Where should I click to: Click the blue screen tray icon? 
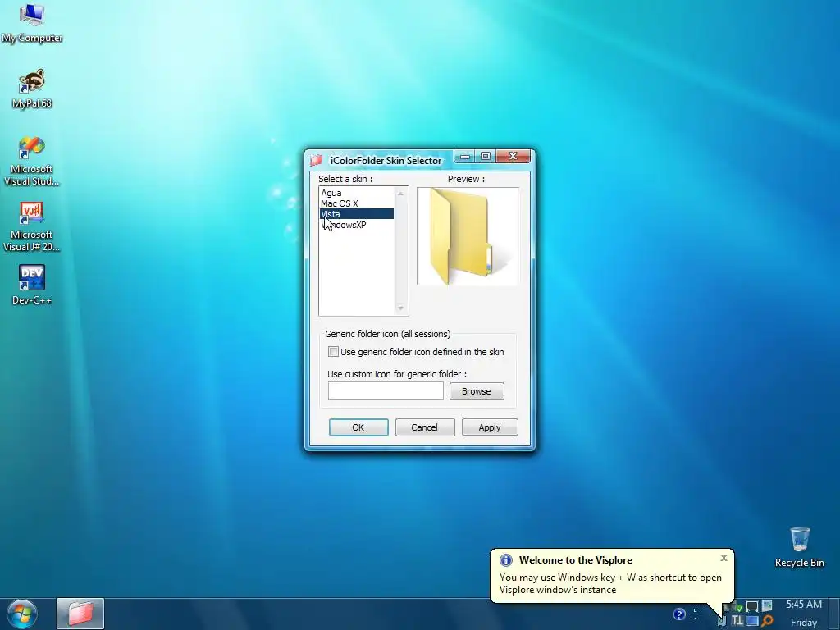(x=751, y=621)
